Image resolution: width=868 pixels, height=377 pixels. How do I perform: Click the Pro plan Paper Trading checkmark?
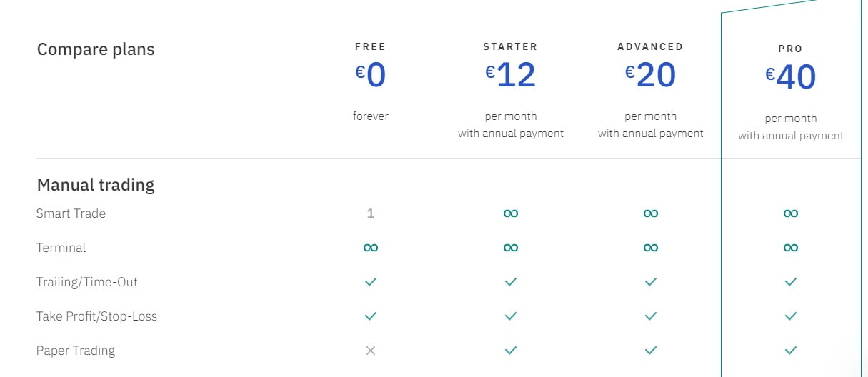790,351
